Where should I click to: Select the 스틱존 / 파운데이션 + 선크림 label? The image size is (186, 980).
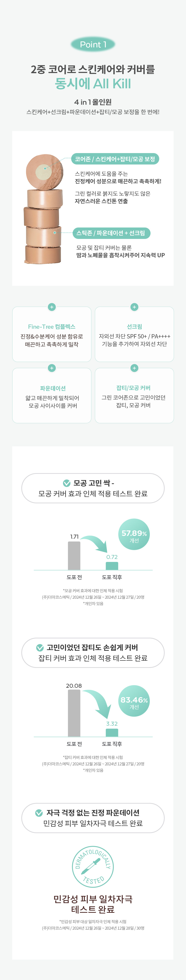pos(111,233)
